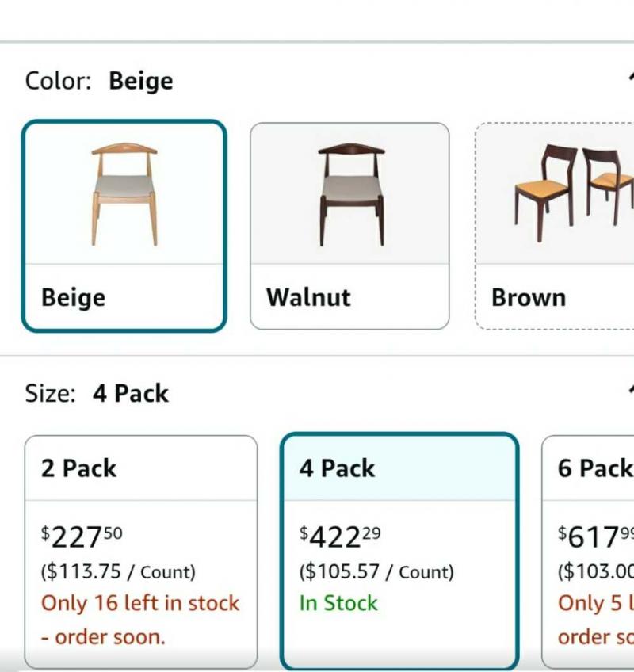Click the In Stock text in 4 Pack

(x=338, y=603)
